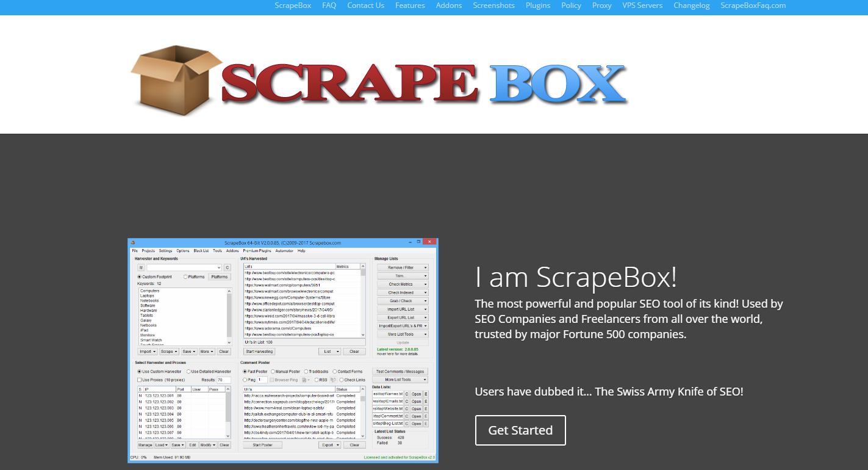868x470 pixels.
Task: View the Changelog page
Action: point(692,5)
